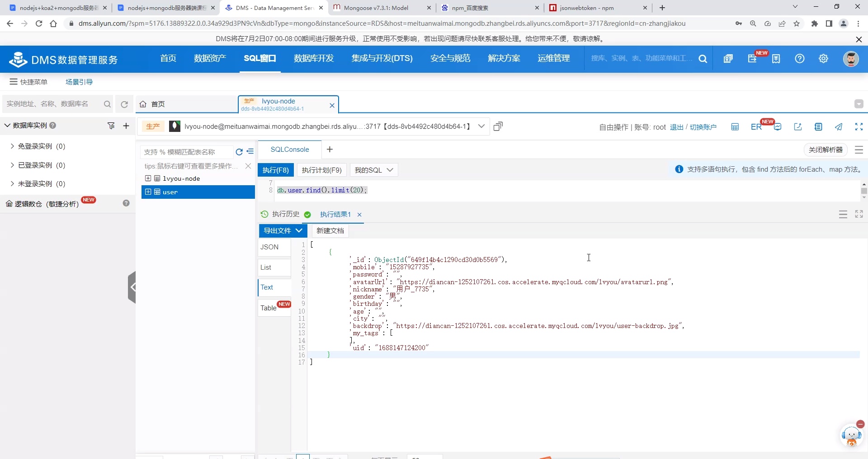Collapse the left sidebar panel handle
The image size is (868, 459).
pyautogui.click(x=132, y=287)
